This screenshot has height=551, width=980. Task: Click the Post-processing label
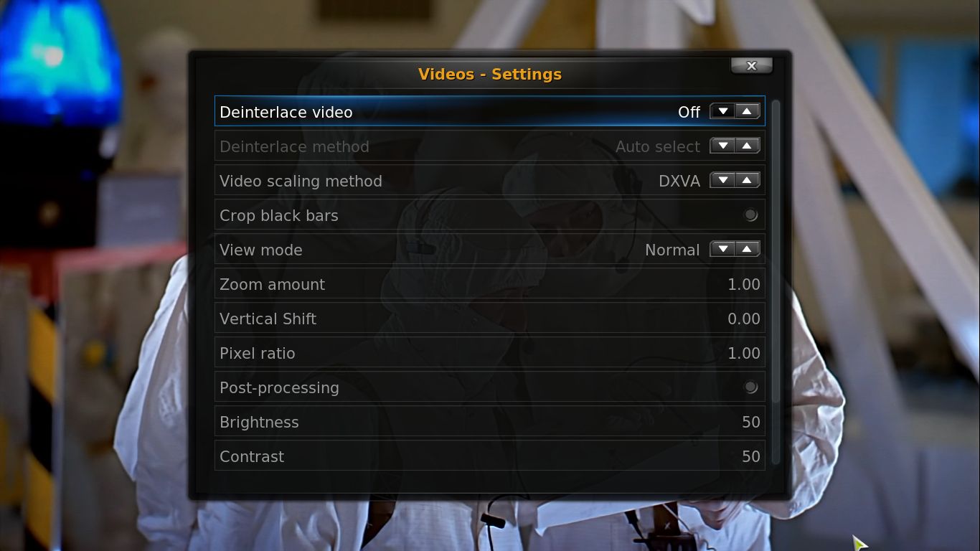(x=279, y=387)
